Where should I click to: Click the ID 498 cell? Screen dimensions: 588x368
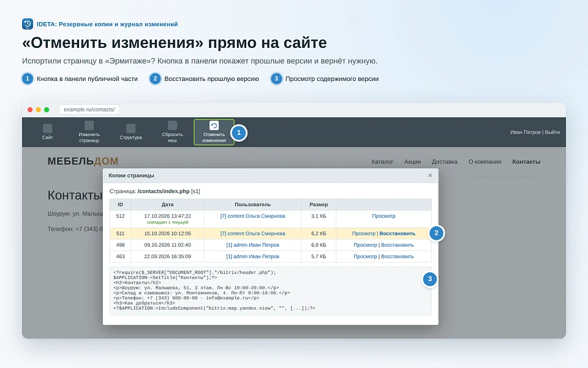pyautogui.click(x=121, y=245)
